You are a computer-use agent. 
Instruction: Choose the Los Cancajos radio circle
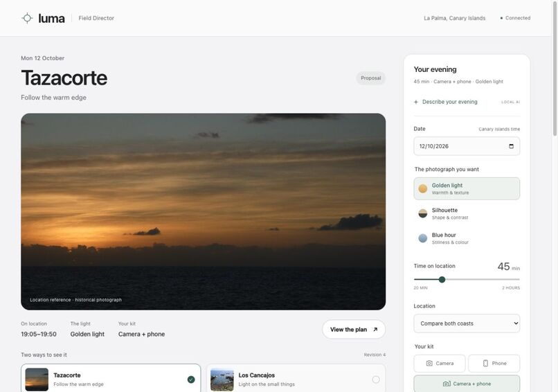pos(376,380)
